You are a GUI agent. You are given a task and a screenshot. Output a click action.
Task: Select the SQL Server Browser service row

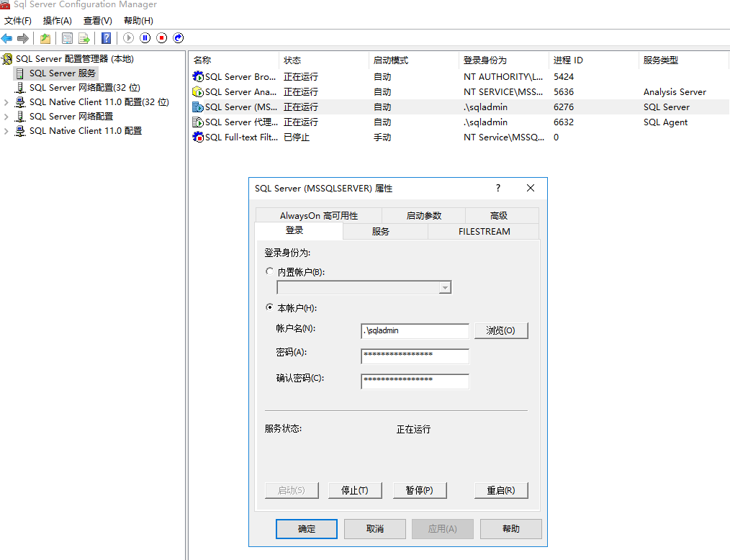coord(238,76)
